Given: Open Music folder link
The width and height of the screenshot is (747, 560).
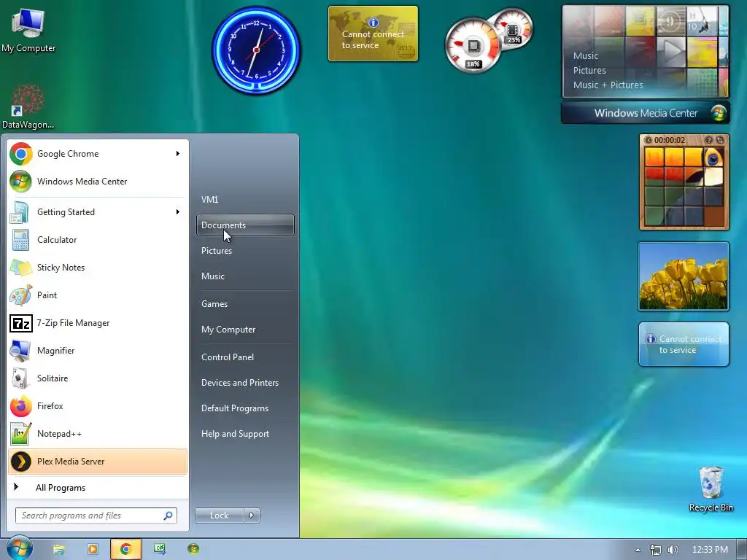Looking at the screenshot, I should (245, 276).
